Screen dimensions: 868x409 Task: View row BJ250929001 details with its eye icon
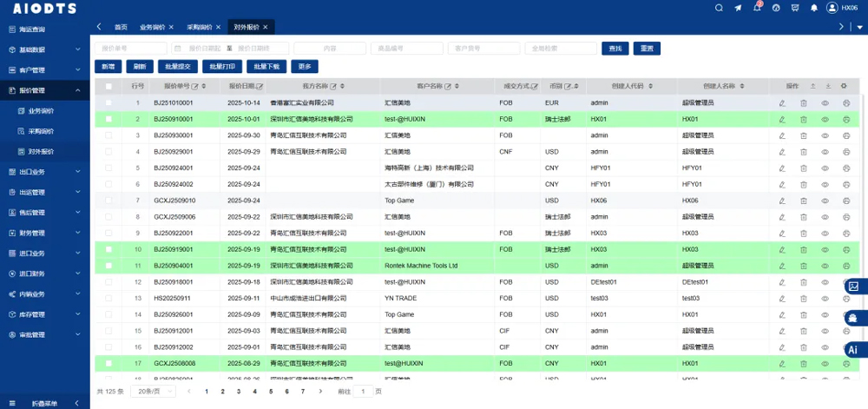tap(825, 152)
